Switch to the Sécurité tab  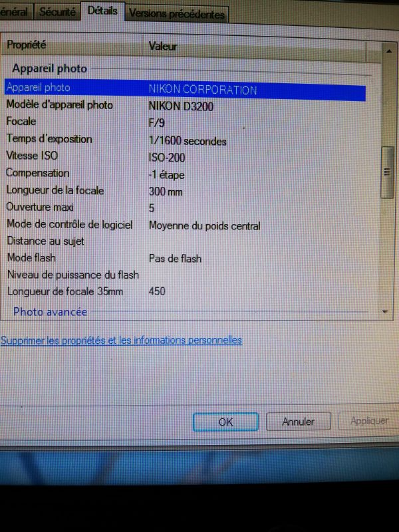(57, 12)
